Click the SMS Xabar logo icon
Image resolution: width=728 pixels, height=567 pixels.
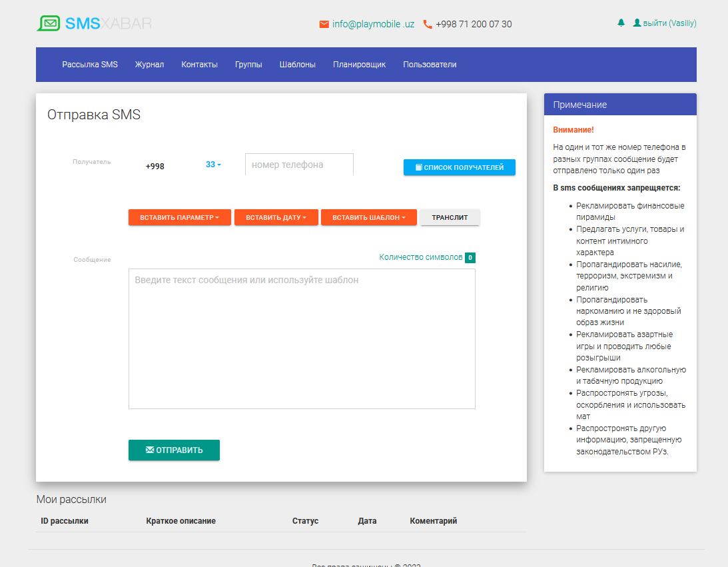coord(48,23)
